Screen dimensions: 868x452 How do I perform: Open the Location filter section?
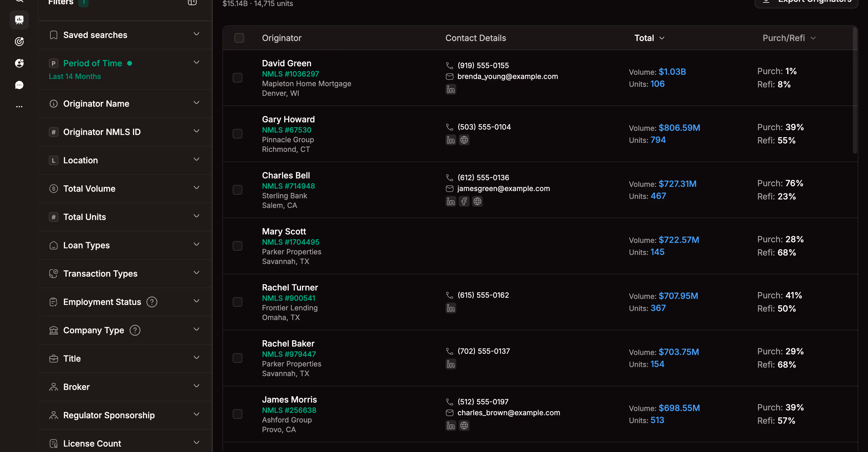pos(125,160)
